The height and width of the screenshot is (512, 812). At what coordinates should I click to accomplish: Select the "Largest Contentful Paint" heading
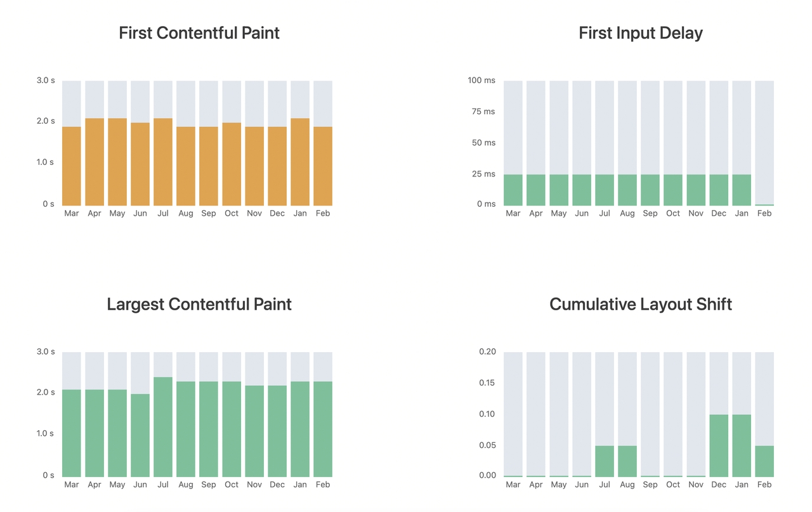pyautogui.click(x=199, y=305)
